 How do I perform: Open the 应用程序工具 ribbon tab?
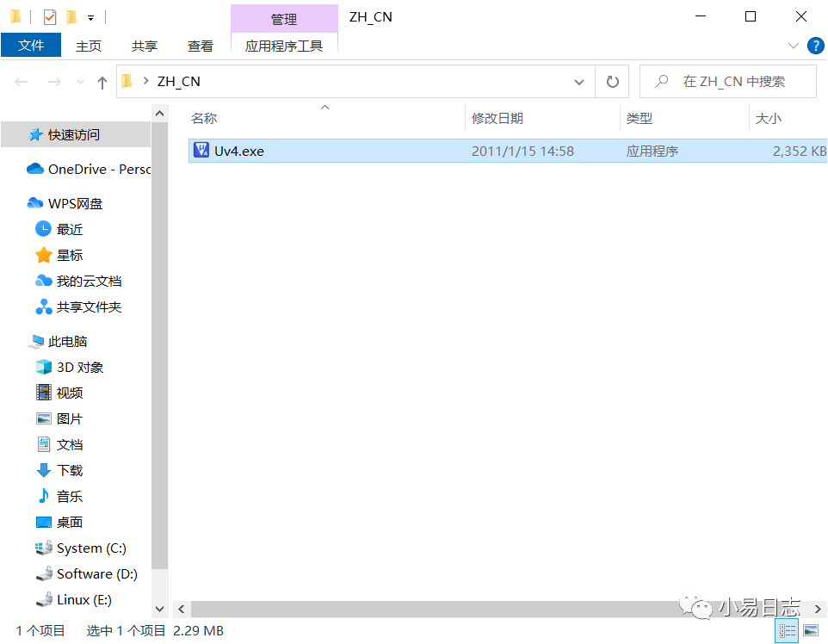(284, 46)
